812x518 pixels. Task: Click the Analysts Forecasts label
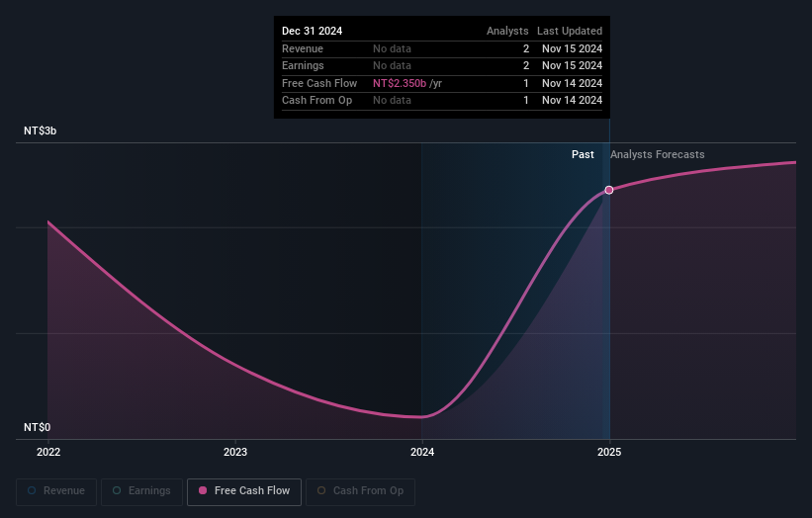click(657, 155)
